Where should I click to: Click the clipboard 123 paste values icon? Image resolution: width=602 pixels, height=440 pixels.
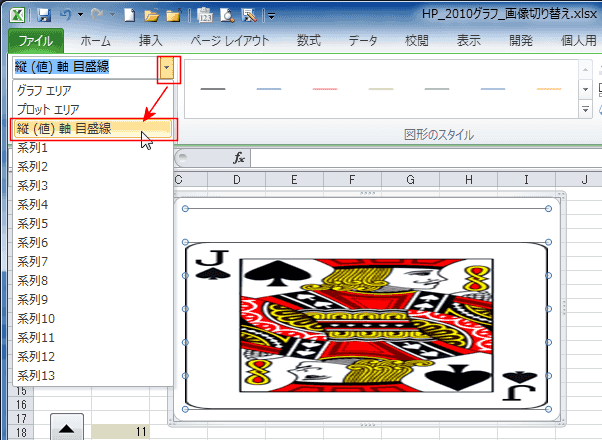(x=205, y=15)
